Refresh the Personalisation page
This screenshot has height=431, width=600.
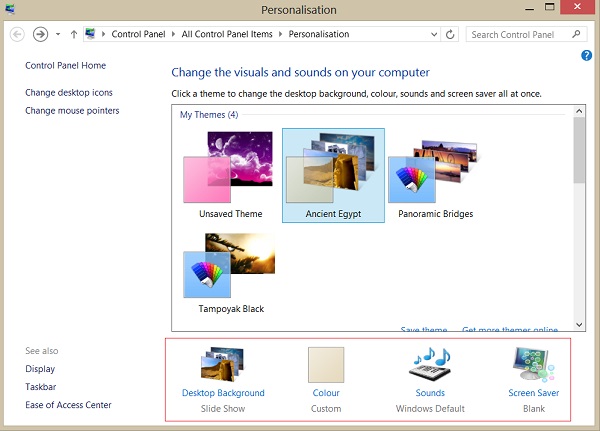click(450, 34)
